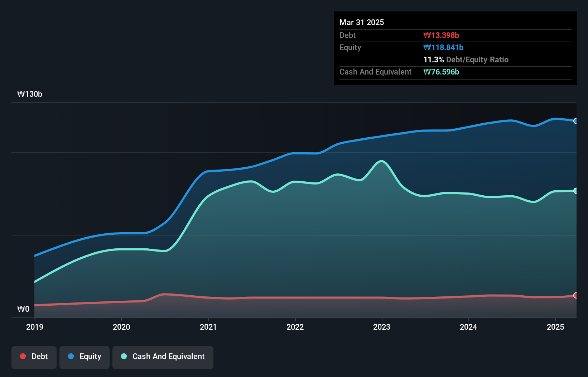The image size is (588, 377).
Task: Click the Cash And Equivalent endpoint marker
Action: pyautogui.click(x=575, y=191)
